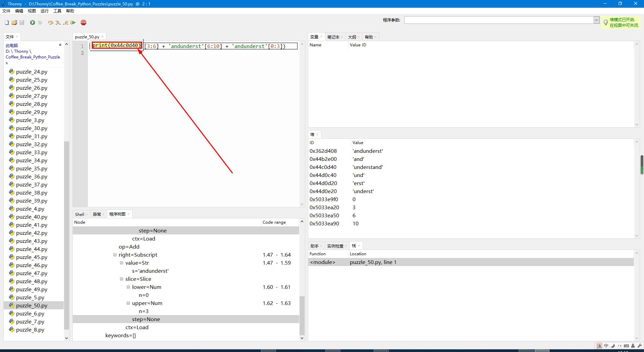Close the puzzle_50.py editor tab
644x352 pixels.
(103, 37)
